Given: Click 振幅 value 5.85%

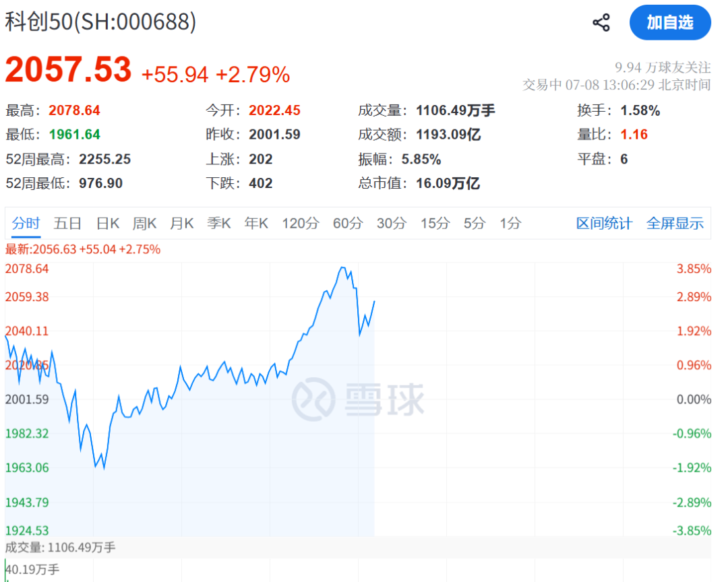Looking at the screenshot, I should tap(421, 159).
